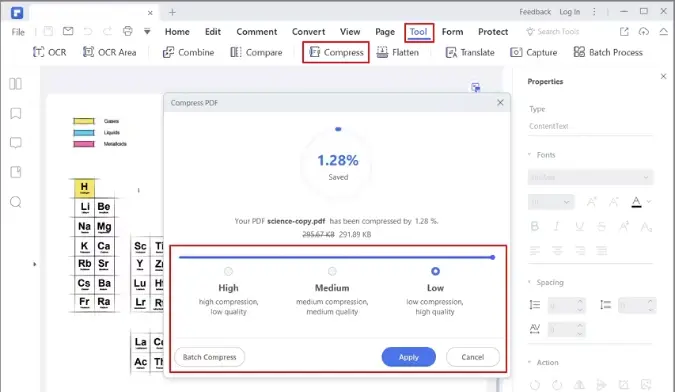Click the Batch Compress button
Viewport: 675px width, 392px height.
coord(209,357)
